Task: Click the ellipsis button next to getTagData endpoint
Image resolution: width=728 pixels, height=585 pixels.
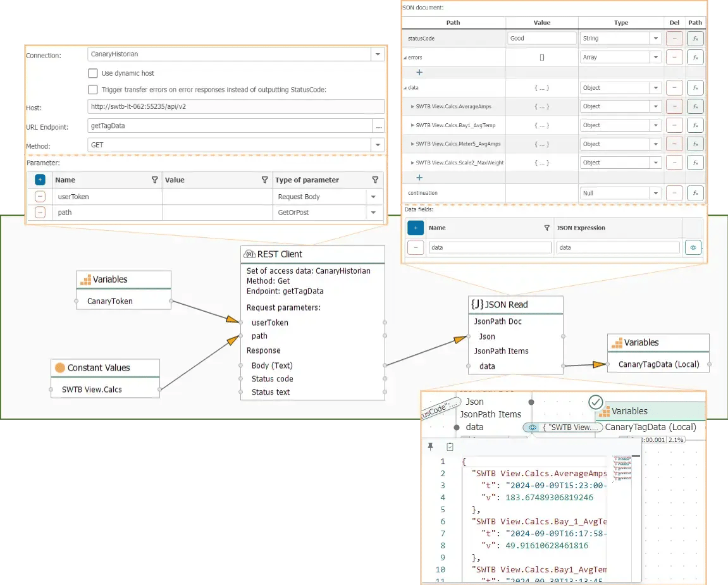Action: (379, 126)
